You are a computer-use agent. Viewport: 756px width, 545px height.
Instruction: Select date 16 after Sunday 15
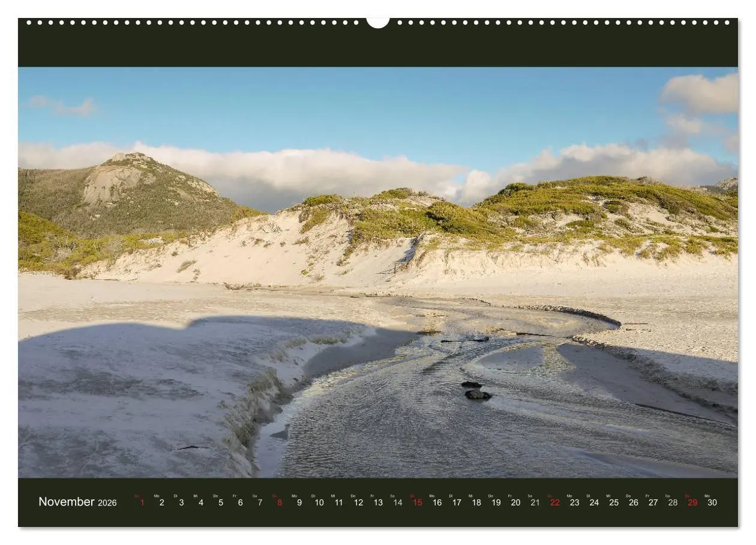click(x=436, y=501)
